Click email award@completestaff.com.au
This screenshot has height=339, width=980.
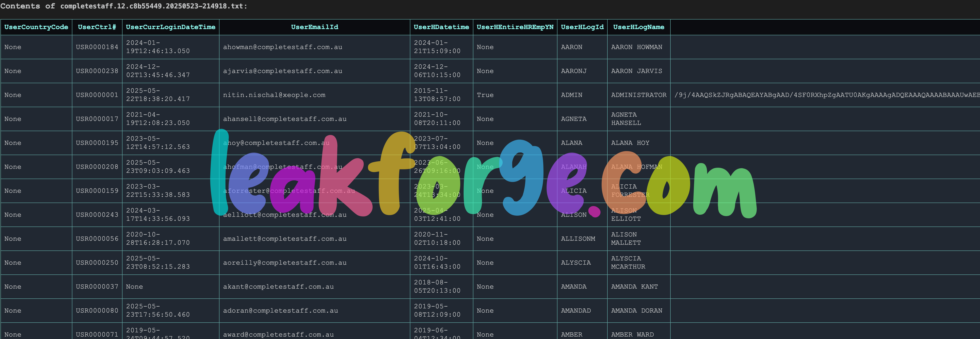pos(279,335)
